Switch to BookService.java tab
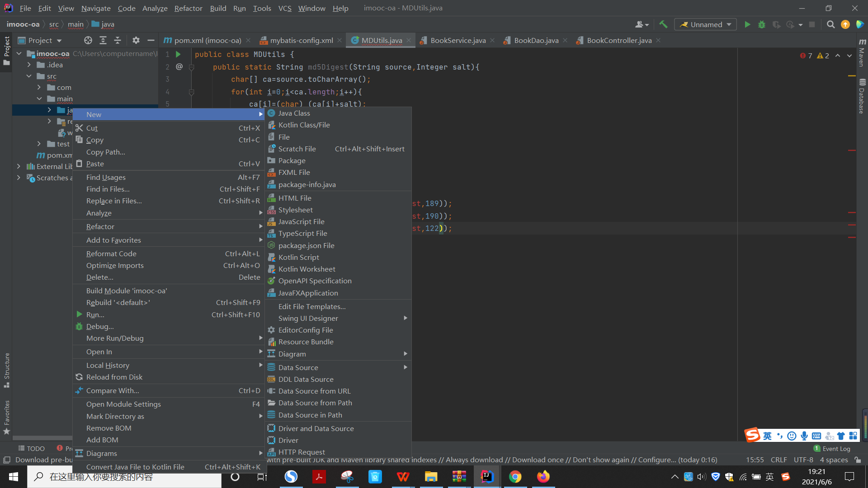 (458, 40)
